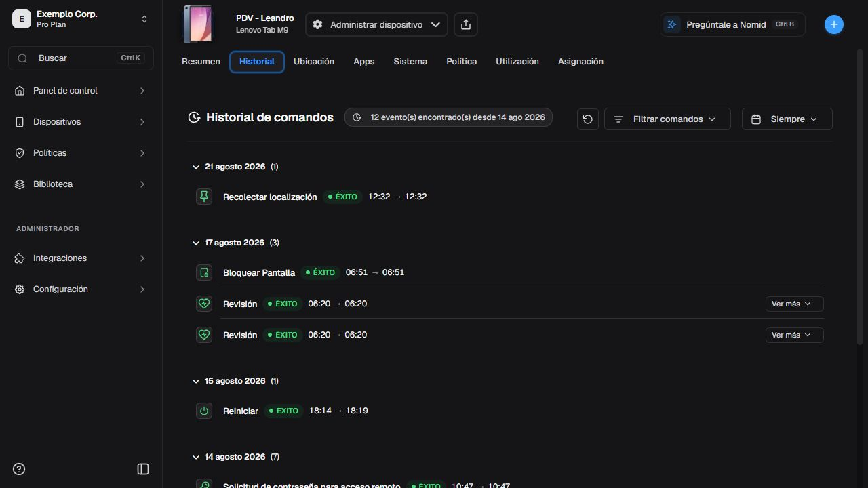Screen dimensions: 868x488
Task: Click the Configuración gear icon in sidebar
Action: [20, 289]
